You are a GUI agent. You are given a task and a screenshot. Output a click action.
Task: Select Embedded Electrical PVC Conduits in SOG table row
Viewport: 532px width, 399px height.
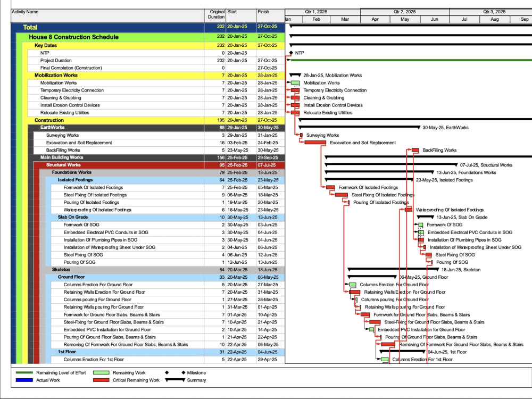pyautogui.click(x=168, y=232)
